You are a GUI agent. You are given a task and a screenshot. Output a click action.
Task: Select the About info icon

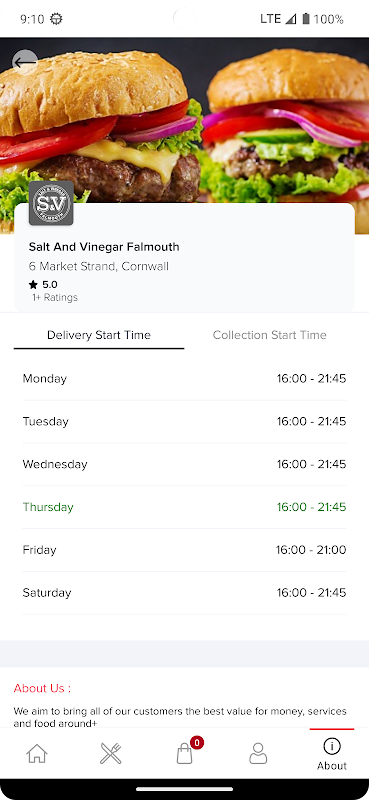click(x=332, y=746)
